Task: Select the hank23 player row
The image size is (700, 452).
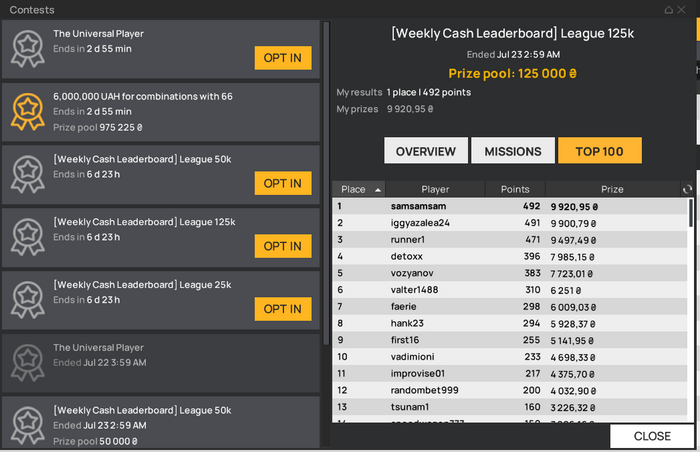Action: click(x=510, y=323)
